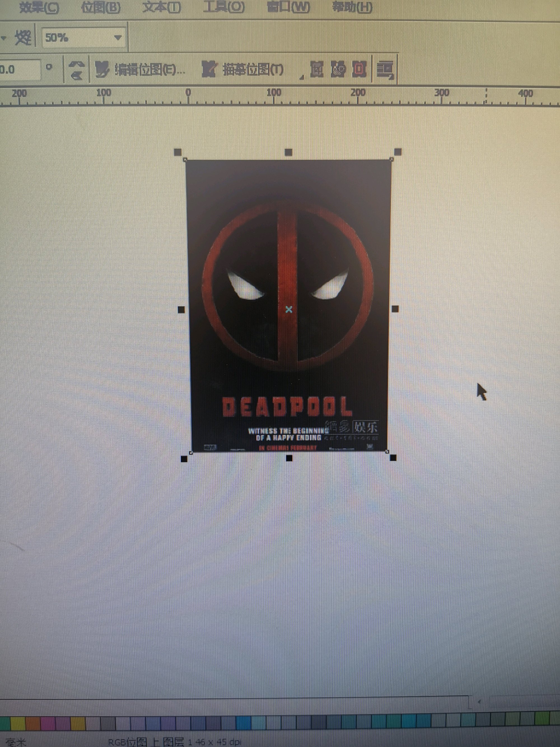Click the blue X center marker on poster

click(289, 309)
